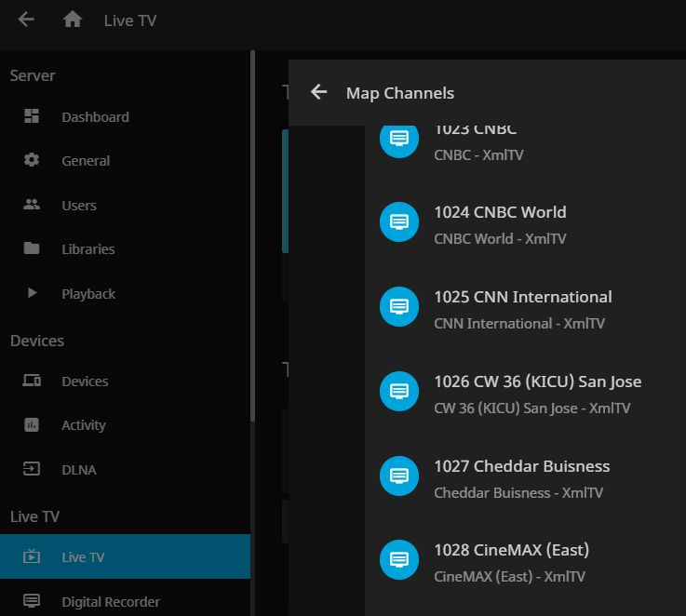Open the DLNA menu item

125,469
